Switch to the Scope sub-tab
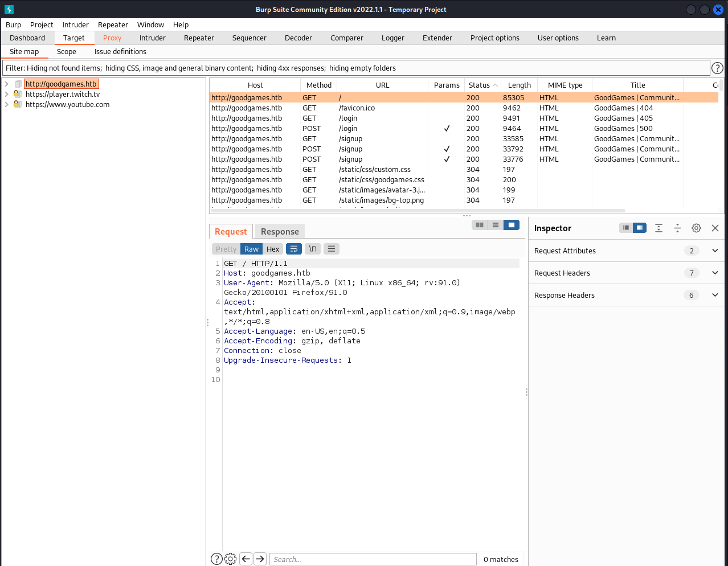 pos(67,51)
